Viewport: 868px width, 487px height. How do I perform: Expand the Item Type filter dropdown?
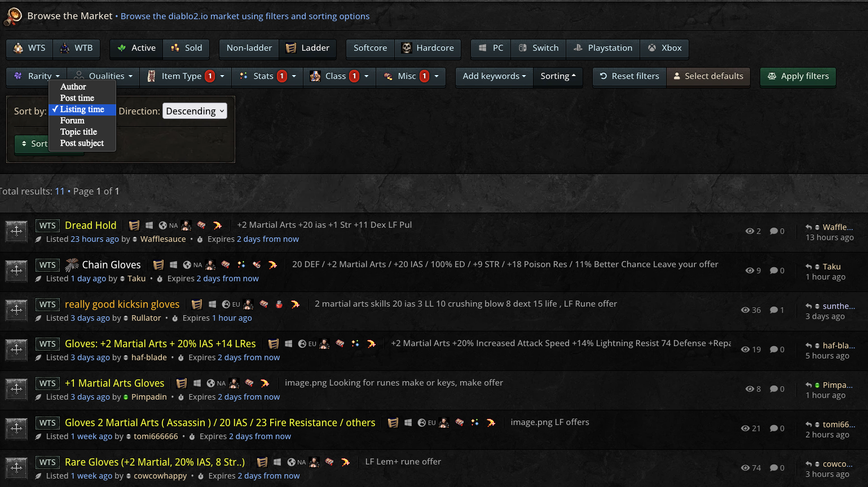coord(186,76)
